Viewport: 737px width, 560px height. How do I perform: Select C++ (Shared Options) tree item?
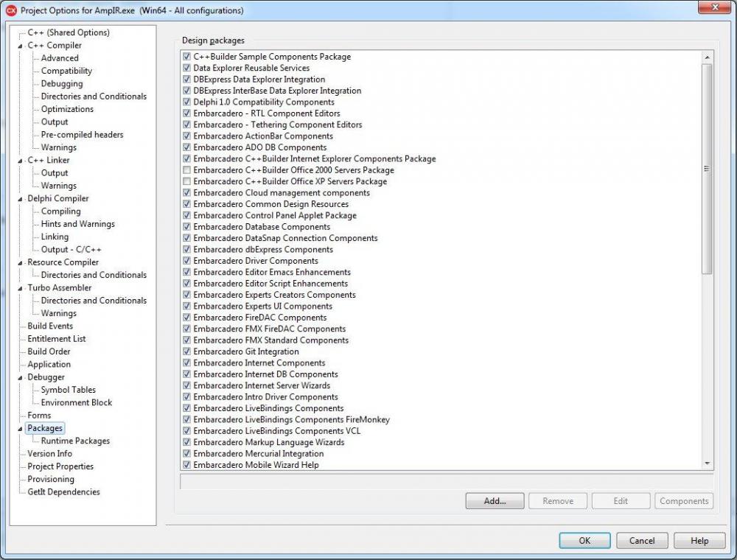pos(69,32)
